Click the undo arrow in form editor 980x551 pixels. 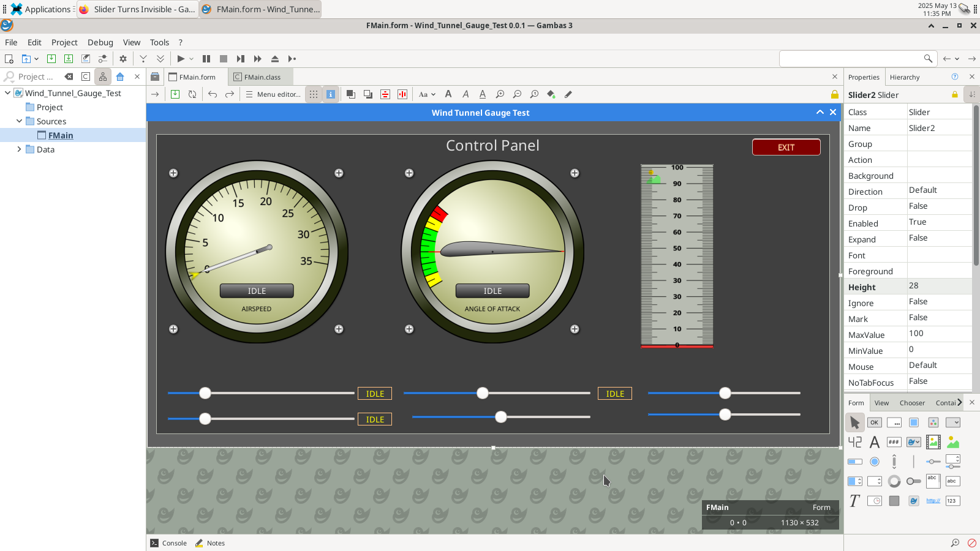pos(213,94)
